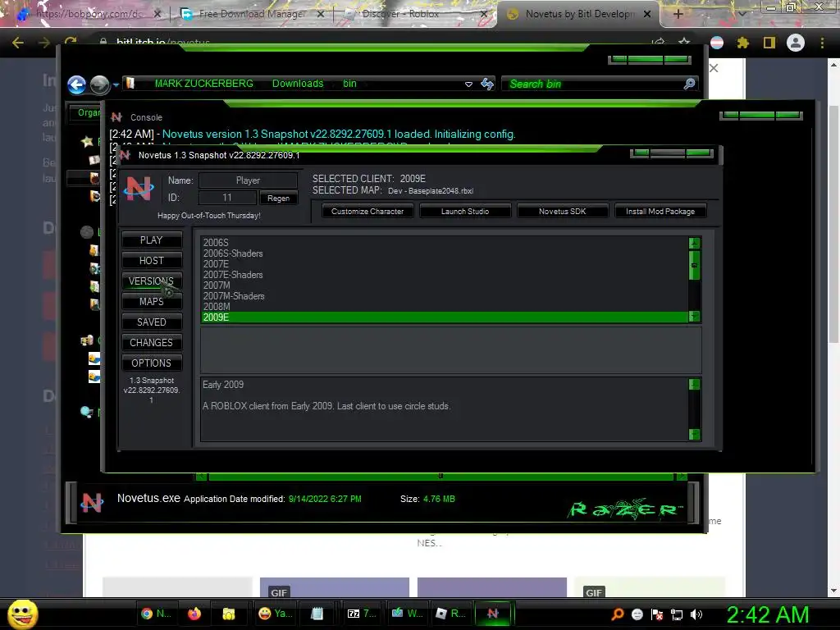840x630 pixels.
Task: Select the 2007E client
Action: (x=444, y=264)
